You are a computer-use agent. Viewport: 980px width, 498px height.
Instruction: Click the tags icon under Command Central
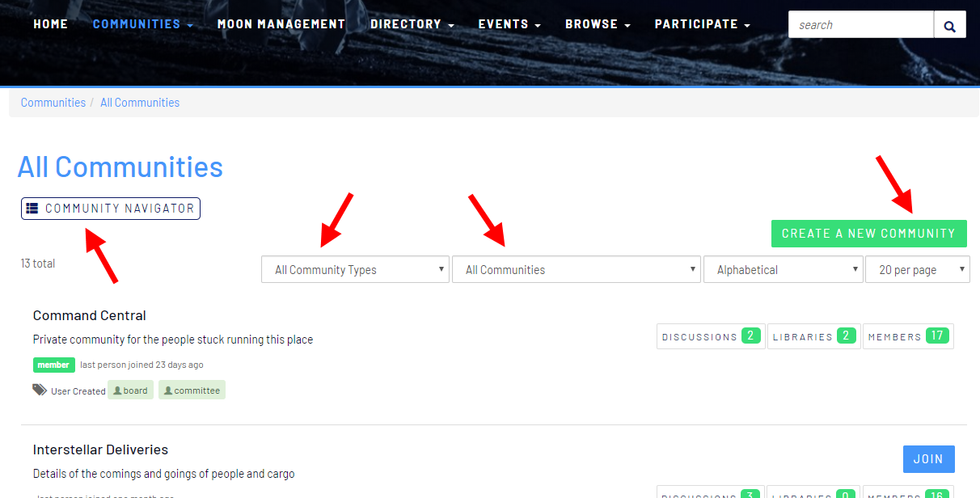click(40, 390)
